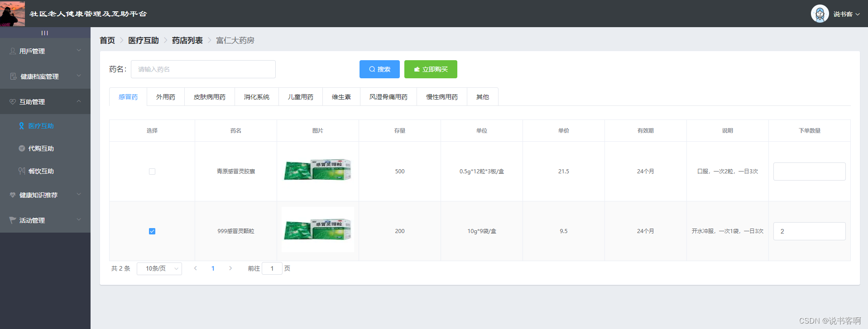Expand the 健康档案管理 menu chevron
This screenshot has height=329, width=868.
(79, 76)
